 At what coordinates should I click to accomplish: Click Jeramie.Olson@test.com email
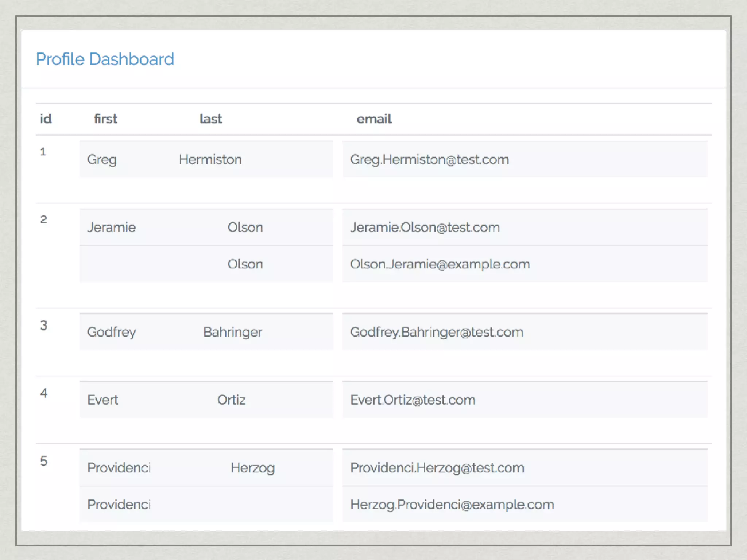pos(425,227)
